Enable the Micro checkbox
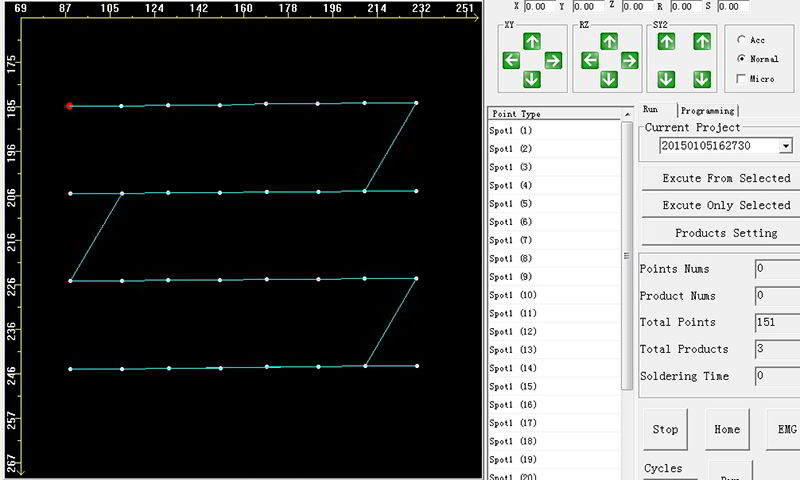Image resolution: width=800 pixels, height=480 pixels. click(x=740, y=78)
